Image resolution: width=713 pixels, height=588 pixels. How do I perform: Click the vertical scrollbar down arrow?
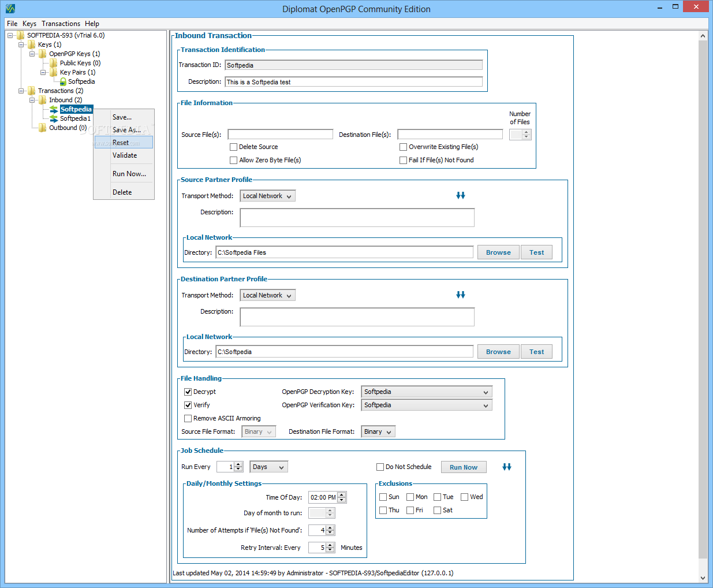tap(703, 578)
